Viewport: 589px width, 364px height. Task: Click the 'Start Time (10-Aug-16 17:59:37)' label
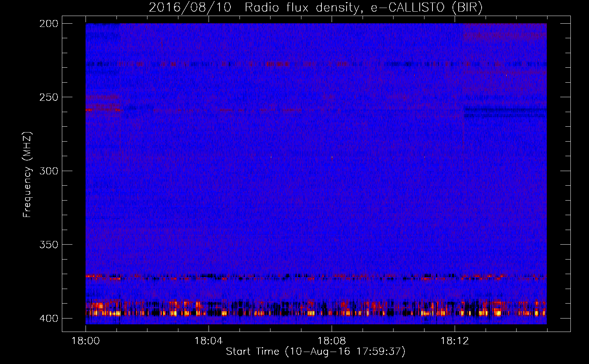(x=316, y=352)
